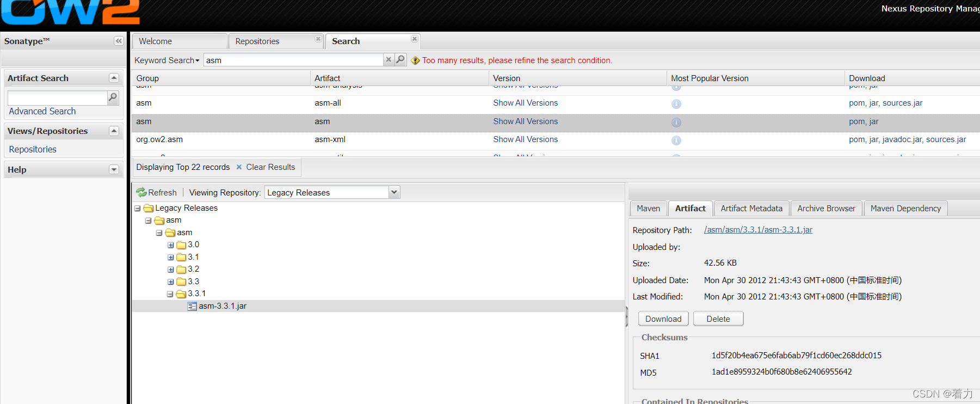Expand the Help panel
Screen dimensions: 980x404
114,169
